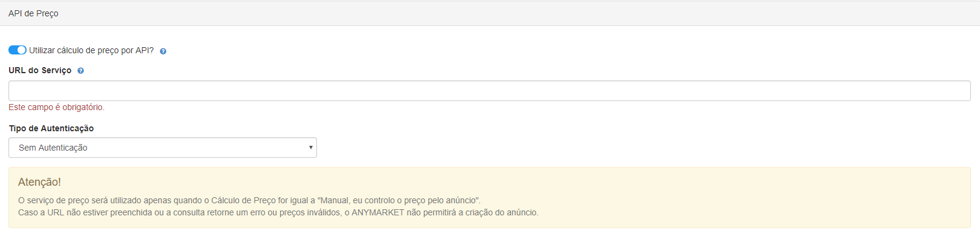Open the Tipo de Autenticação dropdown
Screen dimensions: 980x245
[x=162, y=148]
